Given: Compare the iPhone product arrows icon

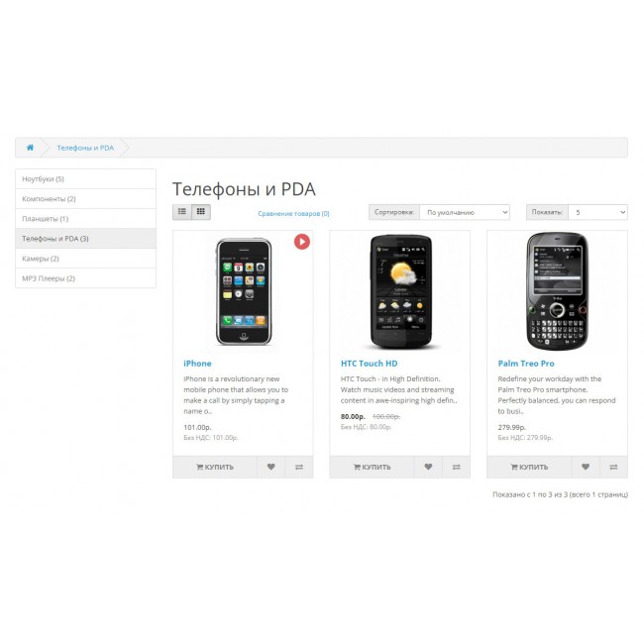Looking at the screenshot, I should (299, 467).
